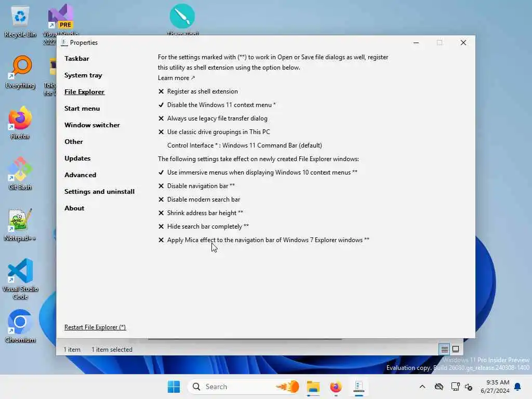Image resolution: width=532 pixels, height=399 pixels.
Task: Close the Properties window
Action: tap(463, 43)
